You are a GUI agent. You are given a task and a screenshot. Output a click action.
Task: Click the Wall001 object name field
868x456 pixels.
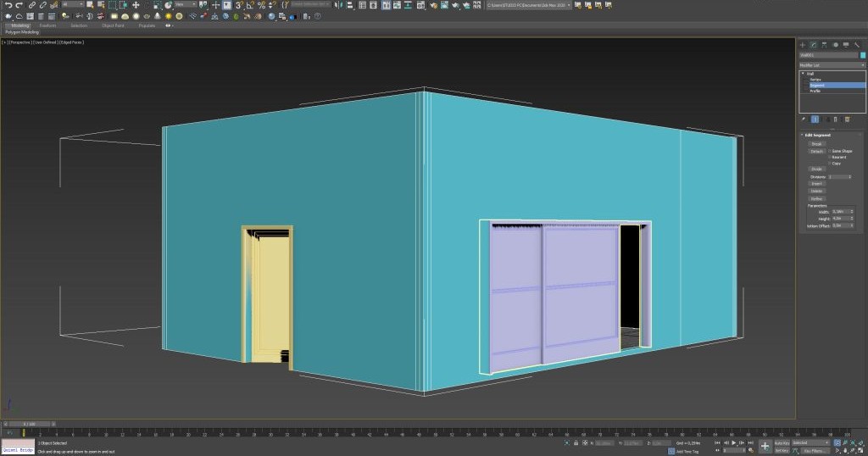(828, 55)
